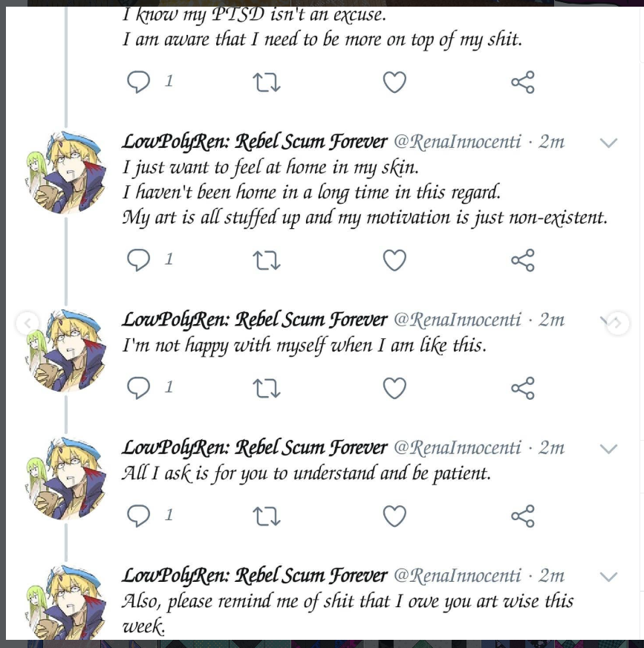The height and width of the screenshot is (648, 644).
Task: Open options chevron on 'feel at home' tweet
Action: click(608, 143)
